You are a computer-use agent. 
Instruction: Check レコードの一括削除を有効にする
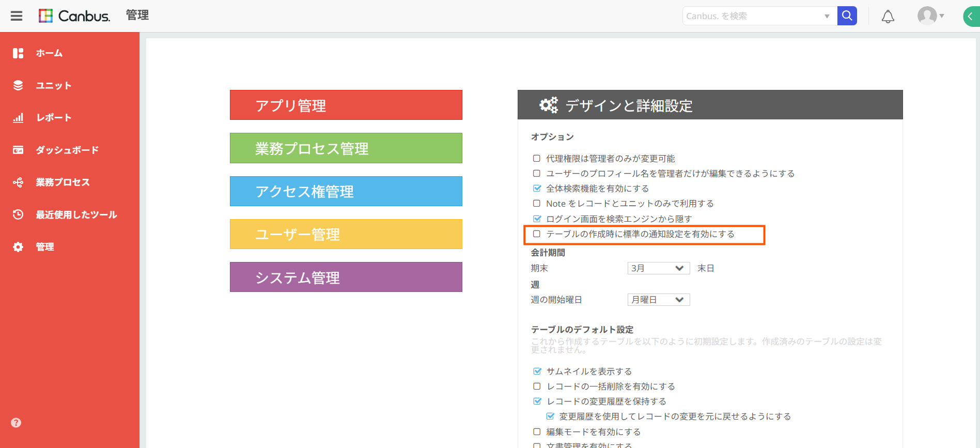click(x=537, y=386)
